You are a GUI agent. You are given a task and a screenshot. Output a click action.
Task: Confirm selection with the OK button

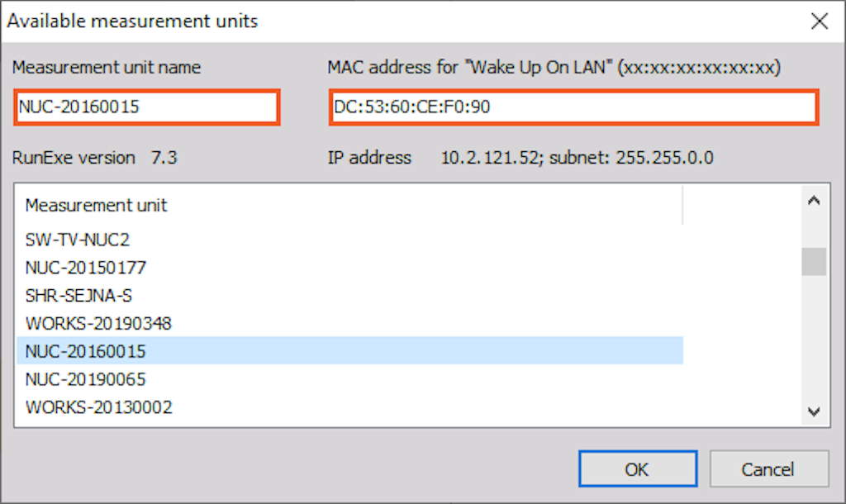click(638, 469)
